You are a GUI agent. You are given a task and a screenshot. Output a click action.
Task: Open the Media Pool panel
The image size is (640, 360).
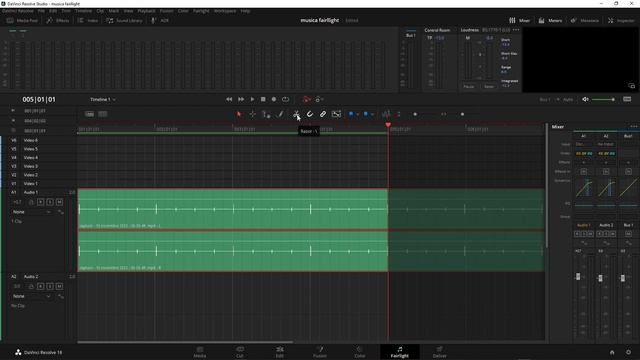(22, 20)
